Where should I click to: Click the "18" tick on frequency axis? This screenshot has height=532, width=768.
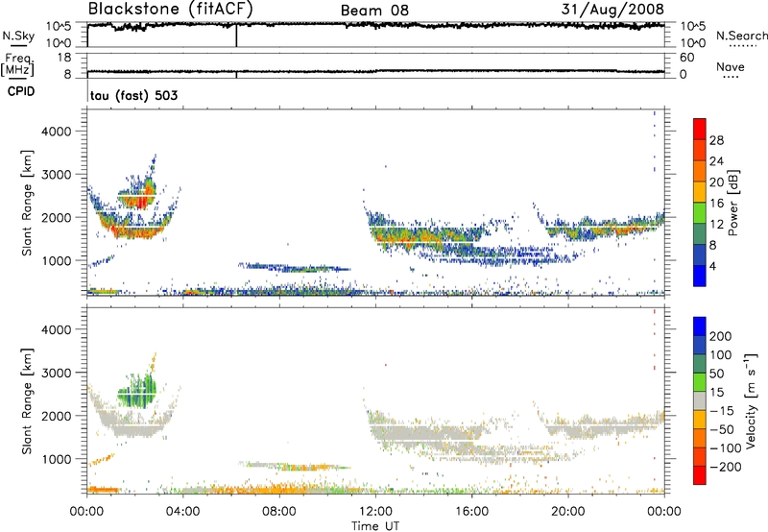(x=64, y=58)
